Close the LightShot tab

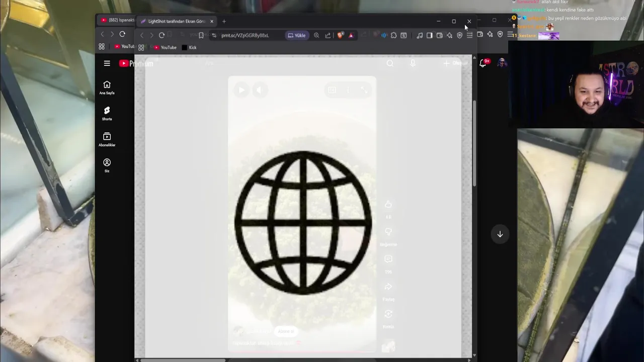point(212,21)
